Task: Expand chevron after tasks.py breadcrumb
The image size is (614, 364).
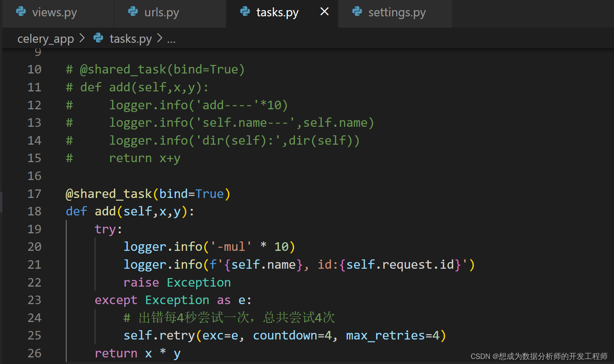Action: pyautogui.click(x=160, y=38)
